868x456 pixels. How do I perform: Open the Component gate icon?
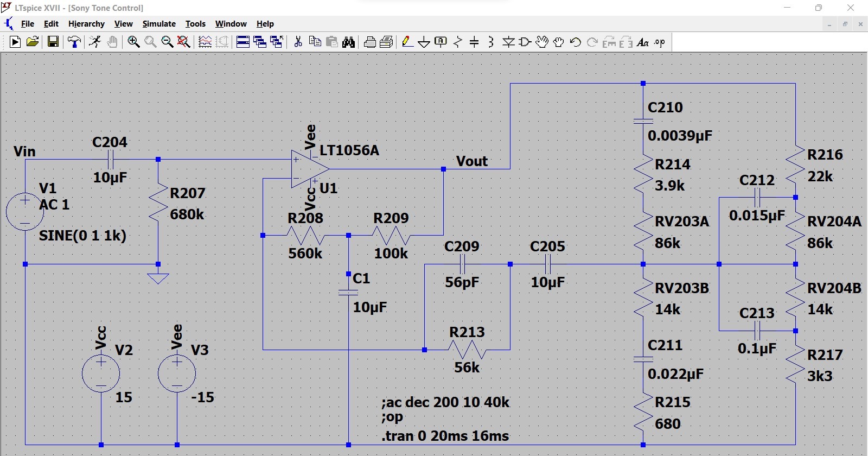[525, 42]
